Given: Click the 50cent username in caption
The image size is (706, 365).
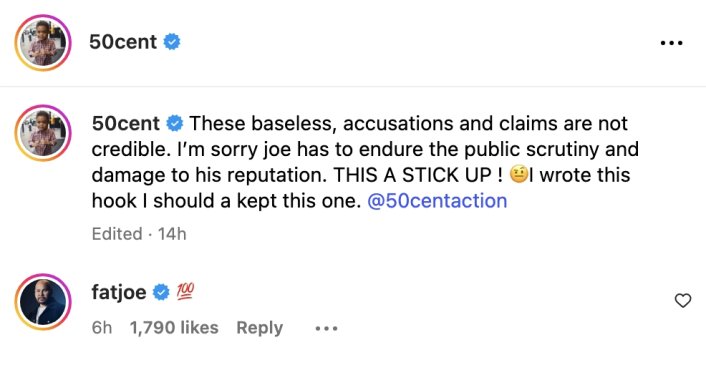Looking at the screenshot, I should pyautogui.click(x=126, y=123).
